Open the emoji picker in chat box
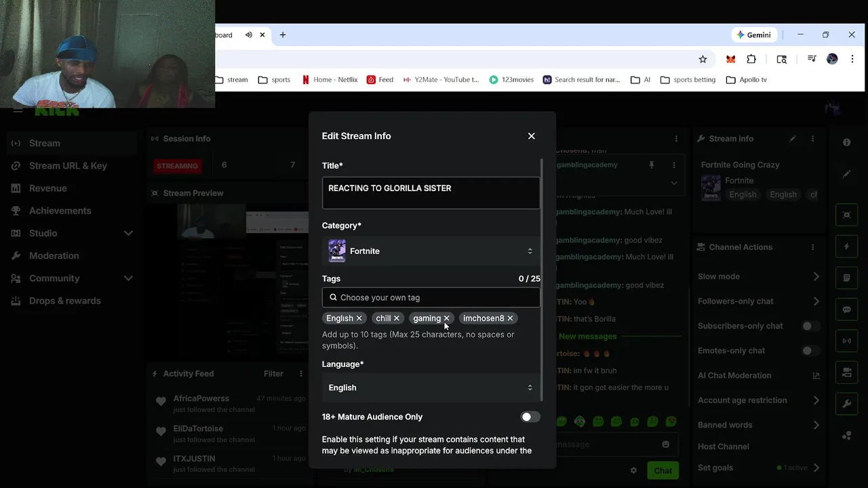This screenshot has height=488, width=868. point(665,445)
